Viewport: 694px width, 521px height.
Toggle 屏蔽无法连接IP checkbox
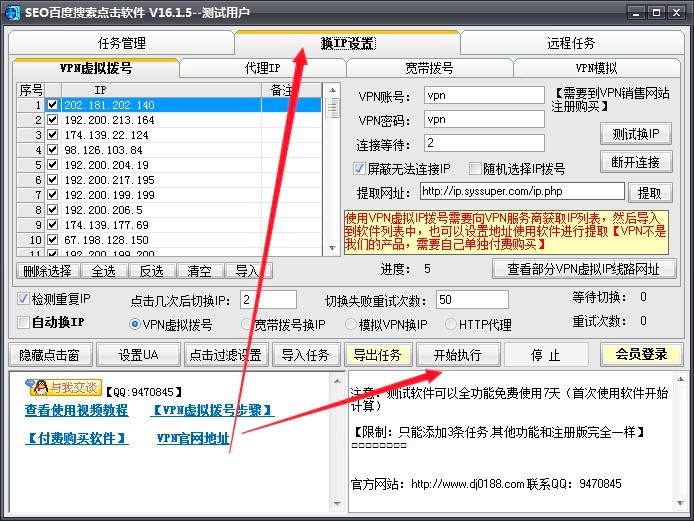click(x=361, y=168)
